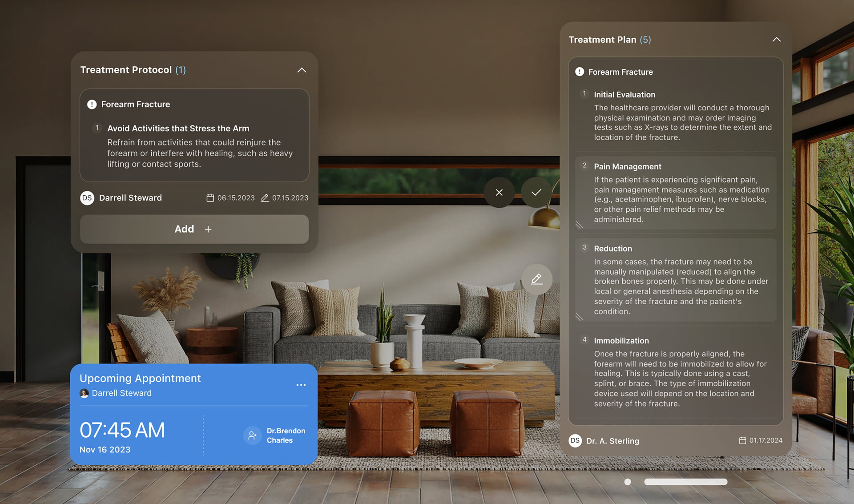
Task: Click the alert icon on Treatment Plan's Forearm Fracture
Action: click(x=579, y=72)
